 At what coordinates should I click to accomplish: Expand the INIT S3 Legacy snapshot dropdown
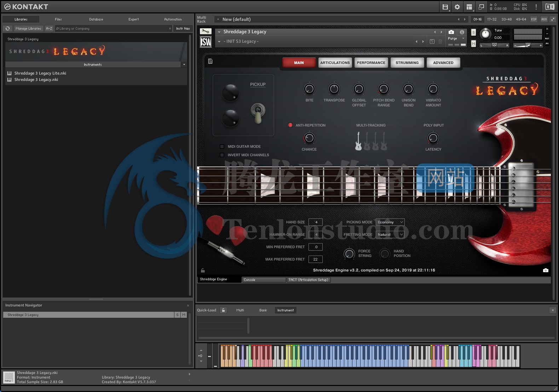click(x=219, y=42)
